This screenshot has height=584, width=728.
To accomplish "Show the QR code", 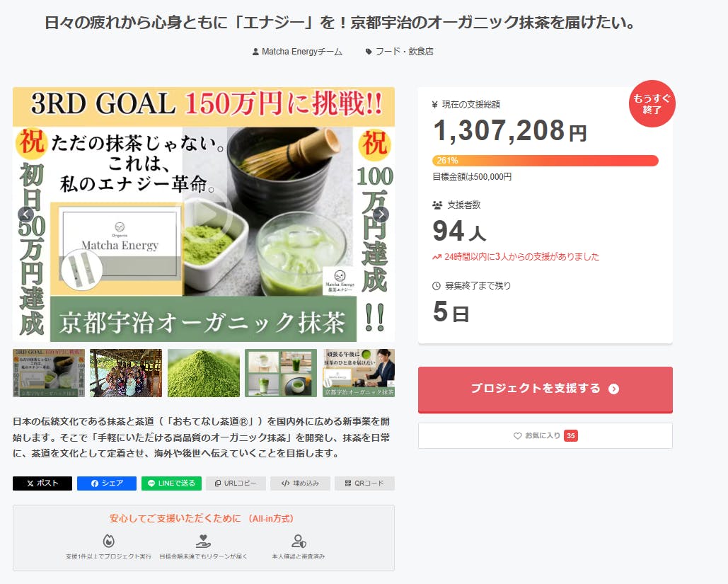I will (x=364, y=483).
